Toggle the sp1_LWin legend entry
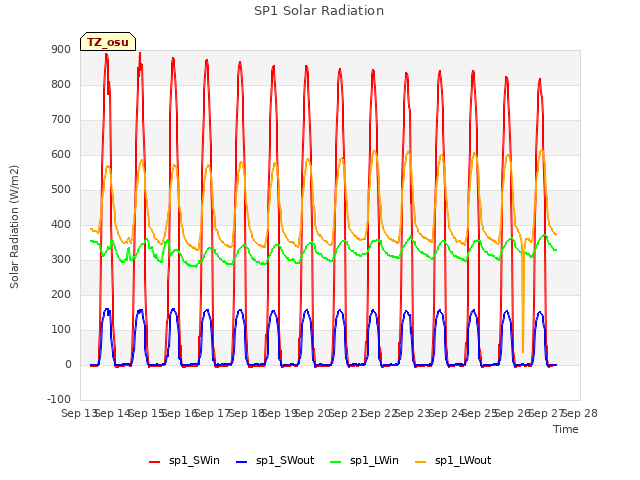Image resolution: width=640 pixels, height=480 pixels. 364,461
